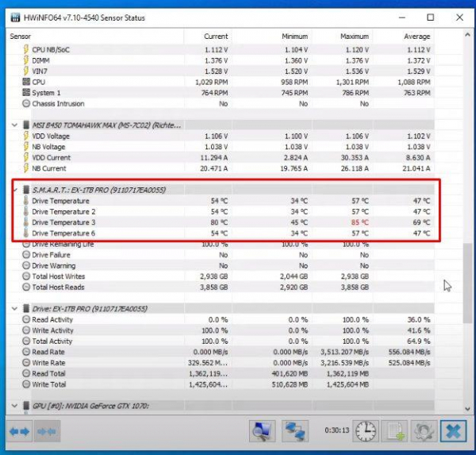This screenshot has width=476, height=455.
Task: Collapse the GPU NVIDIA GeForce GTX 1070 group
Action: (14, 406)
